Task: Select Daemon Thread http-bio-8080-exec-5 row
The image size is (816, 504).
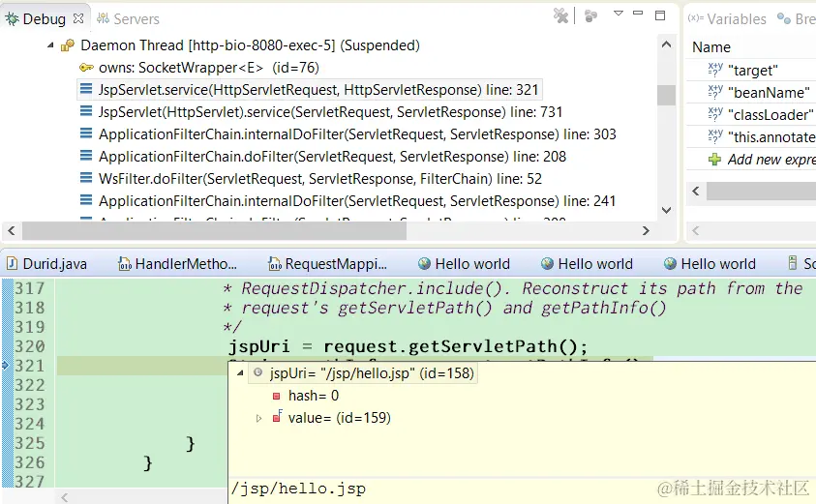Action: [x=250, y=45]
